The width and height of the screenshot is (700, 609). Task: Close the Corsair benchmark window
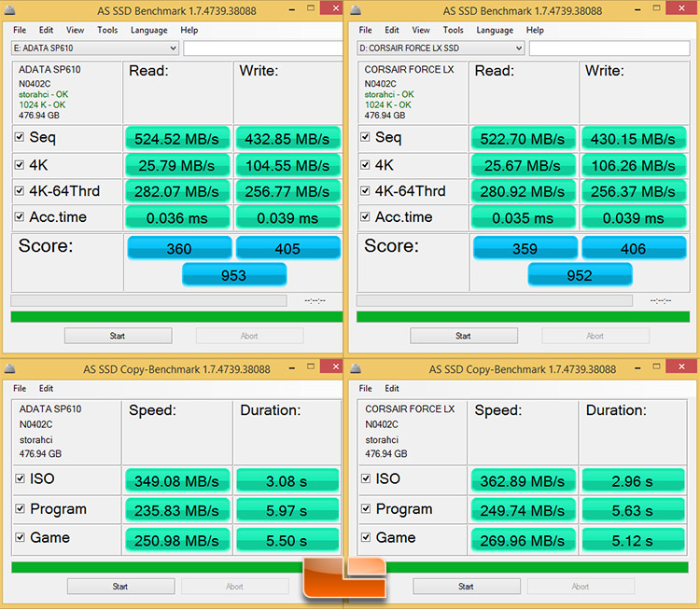point(680,7)
